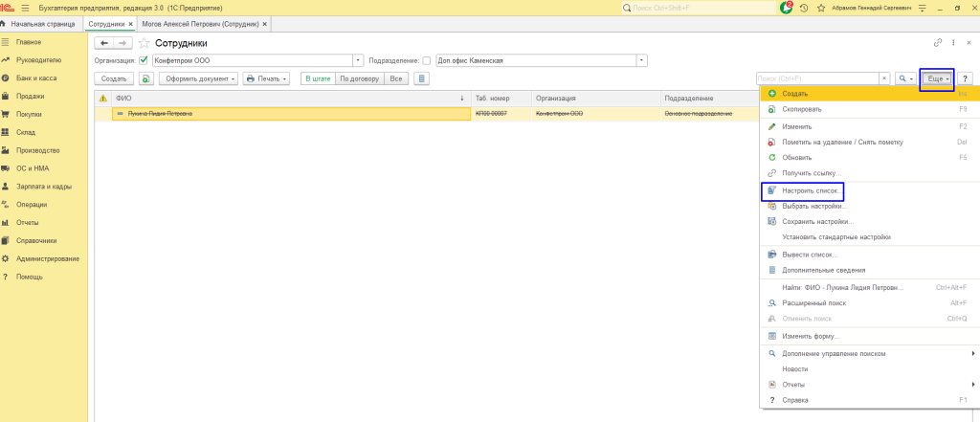This screenshot has width=980, height=422.
Task: Click the favorites star in title bar
Action: coord(822,7)
